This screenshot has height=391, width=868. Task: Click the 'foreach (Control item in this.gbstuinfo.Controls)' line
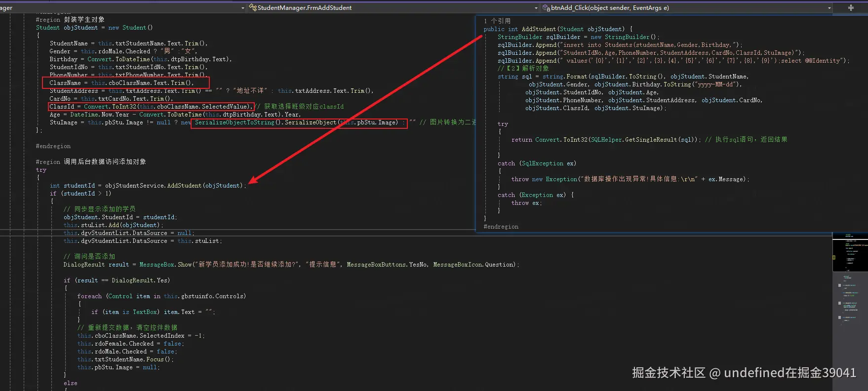coord(161,296)
